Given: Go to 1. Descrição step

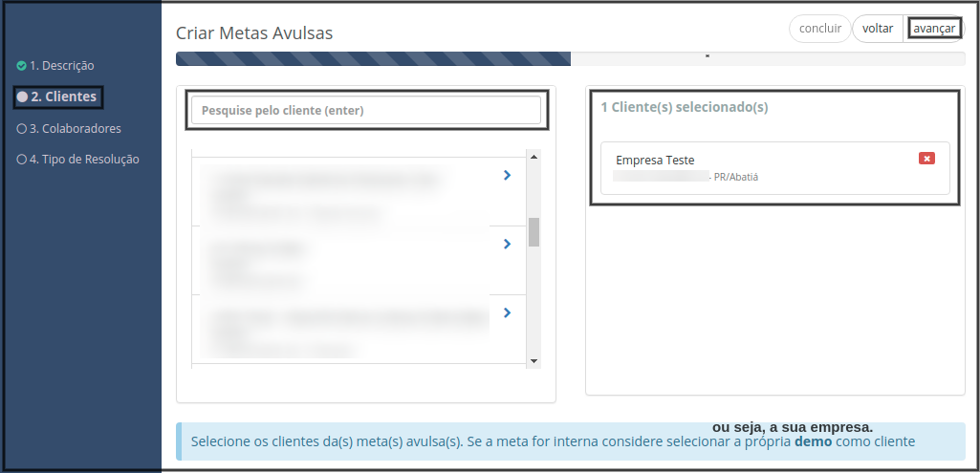Looking at the screenshot, I should tap(62, 66).
